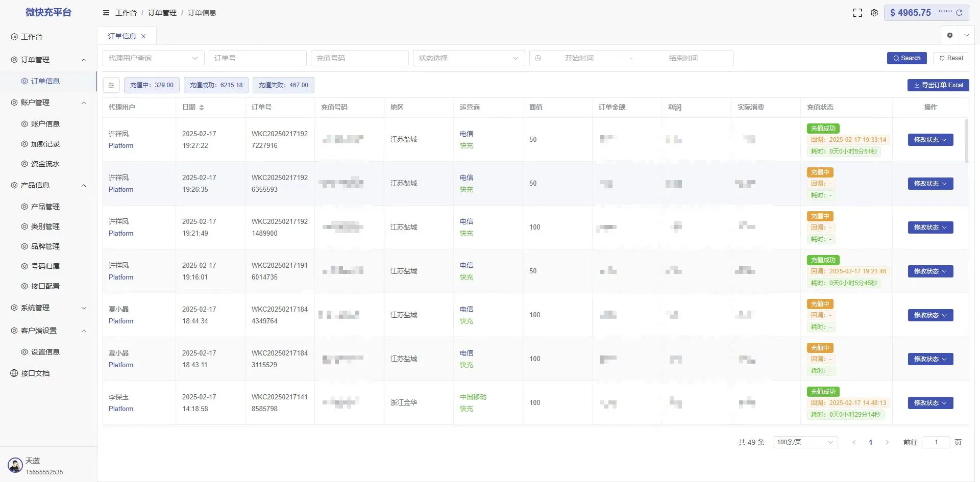
Task: Go to the previous page arrow
Action: [x=854, y=442]
